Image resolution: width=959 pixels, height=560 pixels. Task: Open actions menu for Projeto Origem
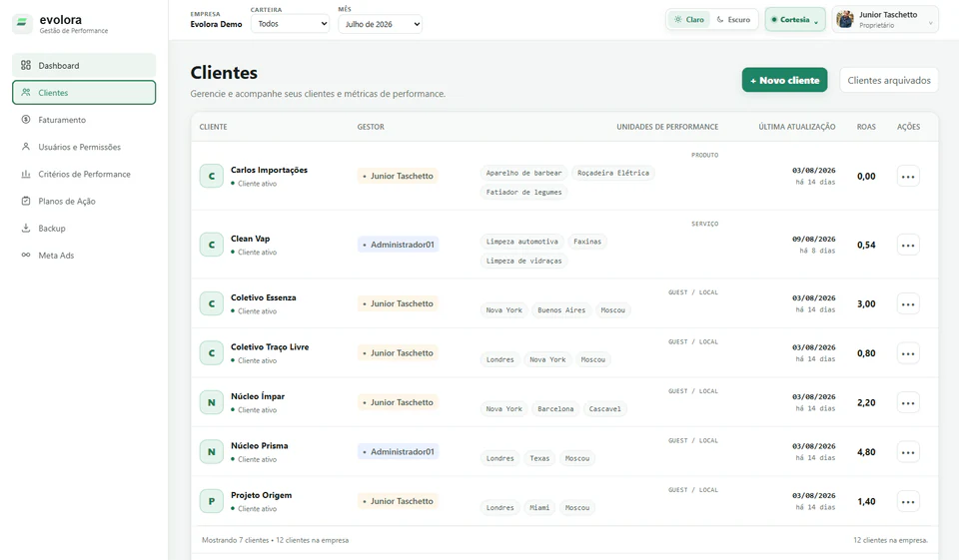point(908,502)
